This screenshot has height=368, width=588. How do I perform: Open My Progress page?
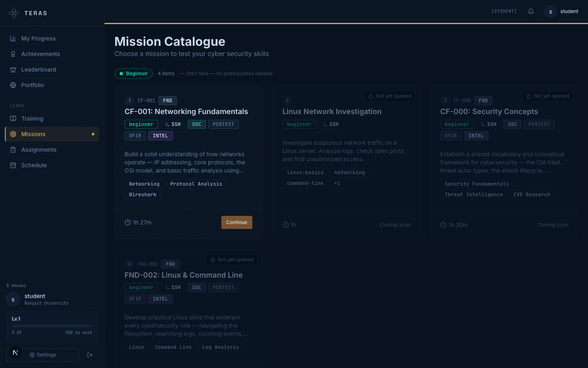pos(52,38)
